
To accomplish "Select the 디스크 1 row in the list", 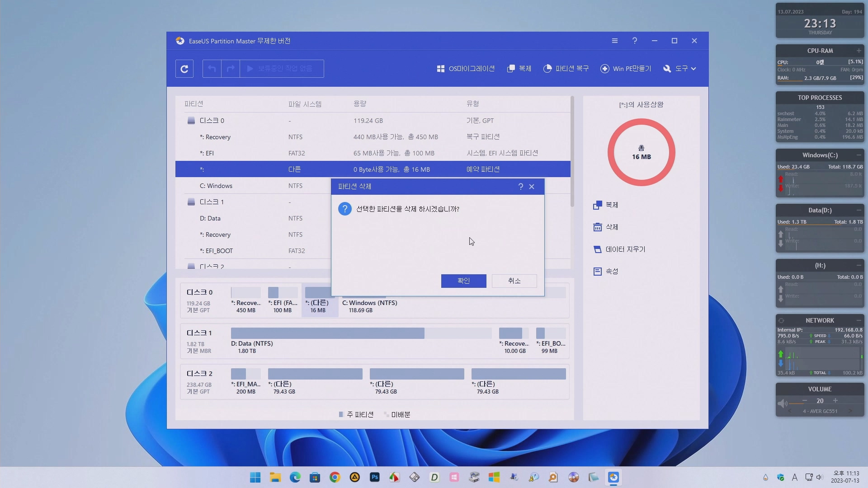I will [253, 202].
